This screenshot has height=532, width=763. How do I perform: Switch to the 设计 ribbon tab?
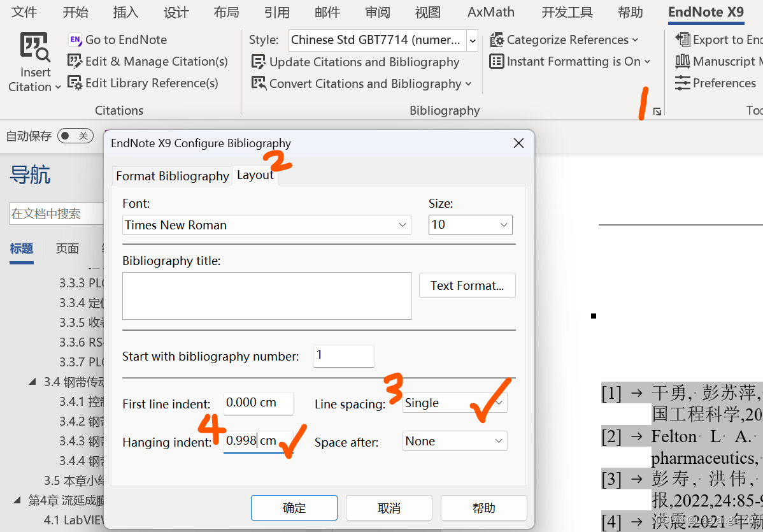click(176, 11)
